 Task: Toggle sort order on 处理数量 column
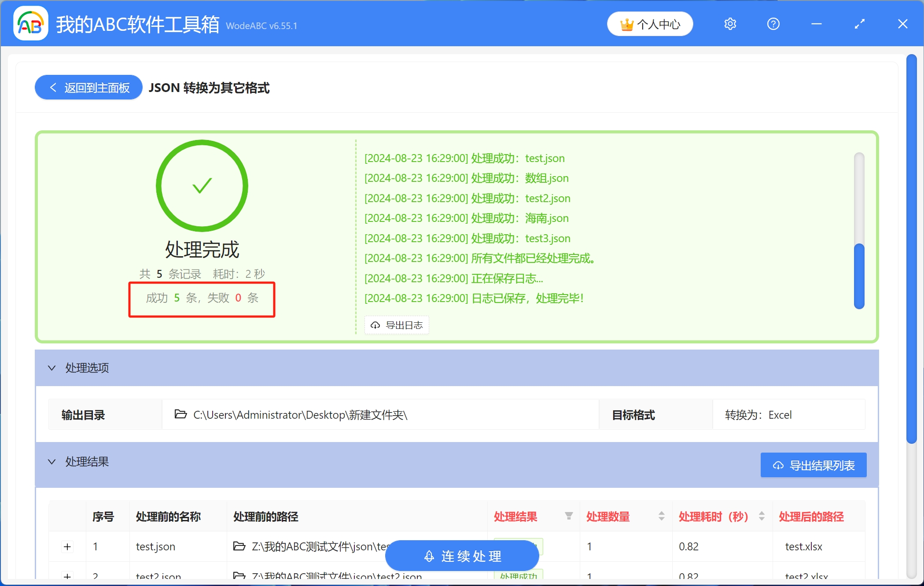coord(661,516)
